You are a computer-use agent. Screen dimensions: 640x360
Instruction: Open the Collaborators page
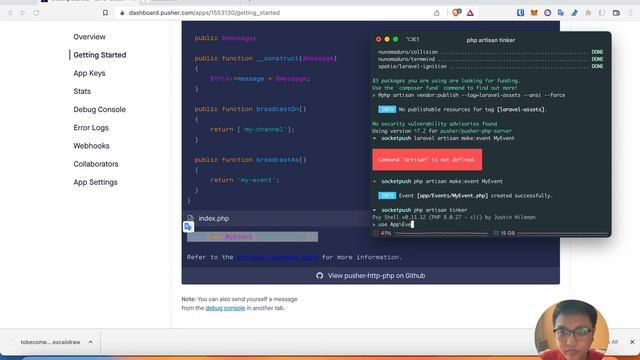click(96, 164)
